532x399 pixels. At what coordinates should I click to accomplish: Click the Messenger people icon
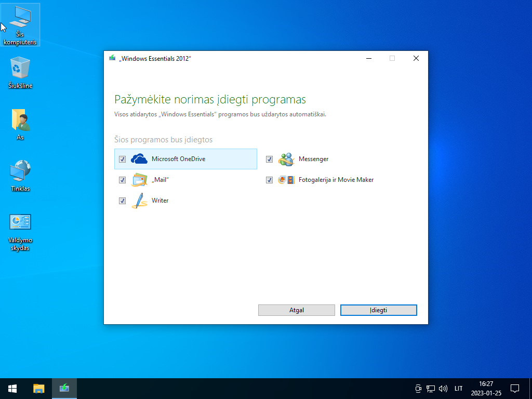click(286, 159)
